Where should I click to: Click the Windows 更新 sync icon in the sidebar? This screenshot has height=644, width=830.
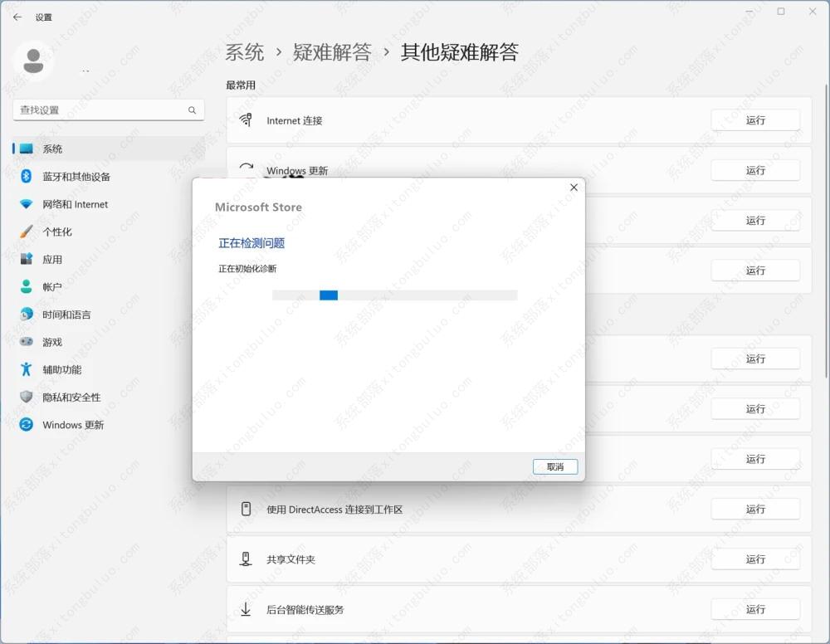click(27, 425)
